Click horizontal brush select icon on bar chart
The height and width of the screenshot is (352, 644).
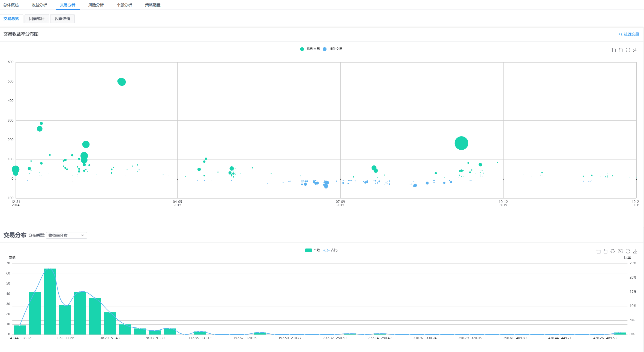click(x=613, y=251)
